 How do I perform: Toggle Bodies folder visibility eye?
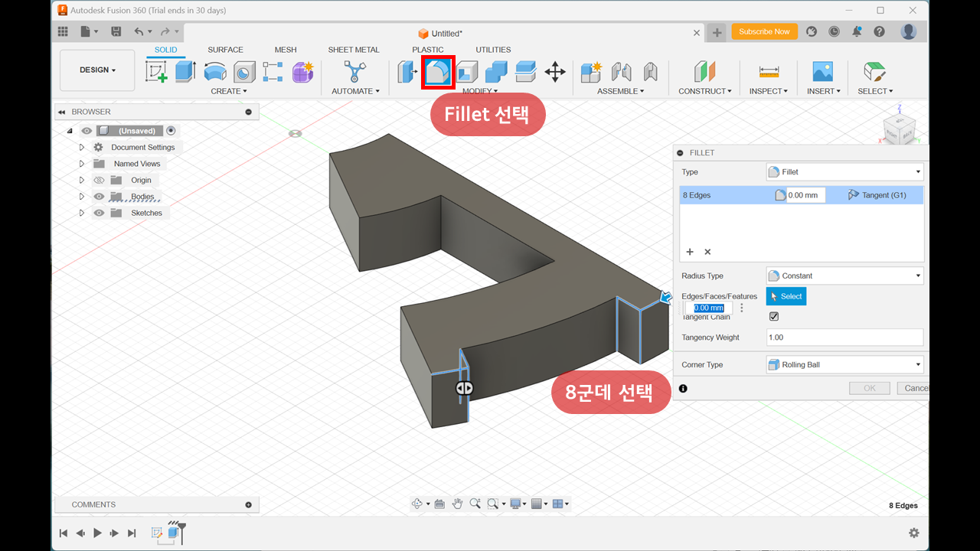coord(99,197)
